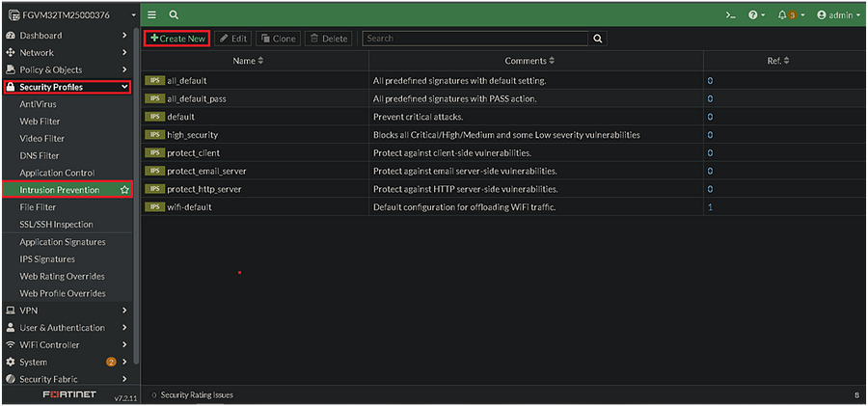This screenshot has height=406, width=868.
Task: Select the wifi-default profile name
Action: 189,207
